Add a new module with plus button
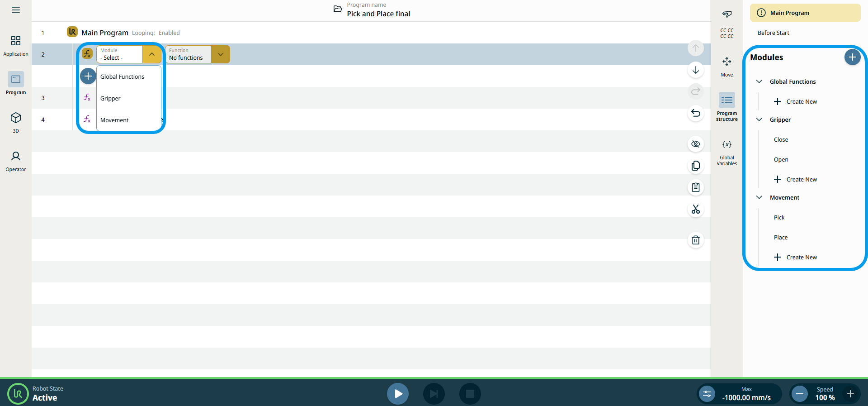The image size is (868, 406). tap(852, 57)
